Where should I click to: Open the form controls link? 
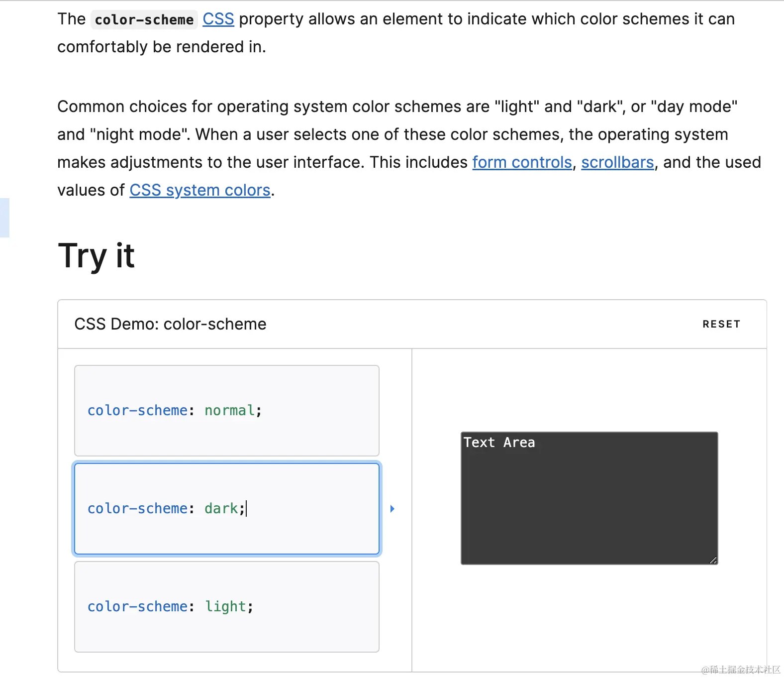tap(522, 162)
